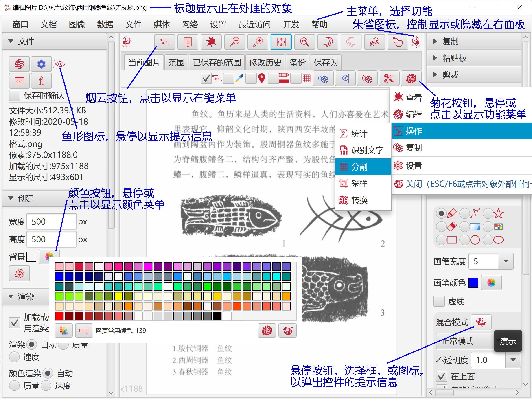Toggle the 在上面 checkbox
Viewport: 532px width, 399px height.
pyautogui.click(x=442, y=376)
